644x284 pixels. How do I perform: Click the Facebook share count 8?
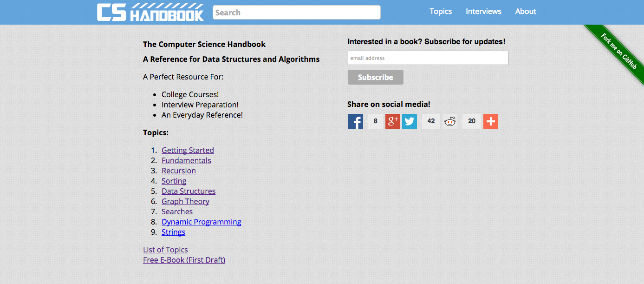375,121
